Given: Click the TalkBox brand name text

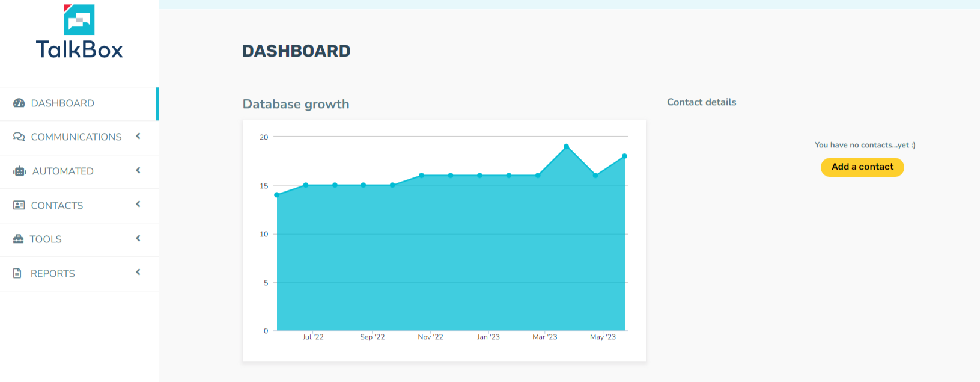Looking at the screenshot, I should pyautogui.click(x=79, y=49).
